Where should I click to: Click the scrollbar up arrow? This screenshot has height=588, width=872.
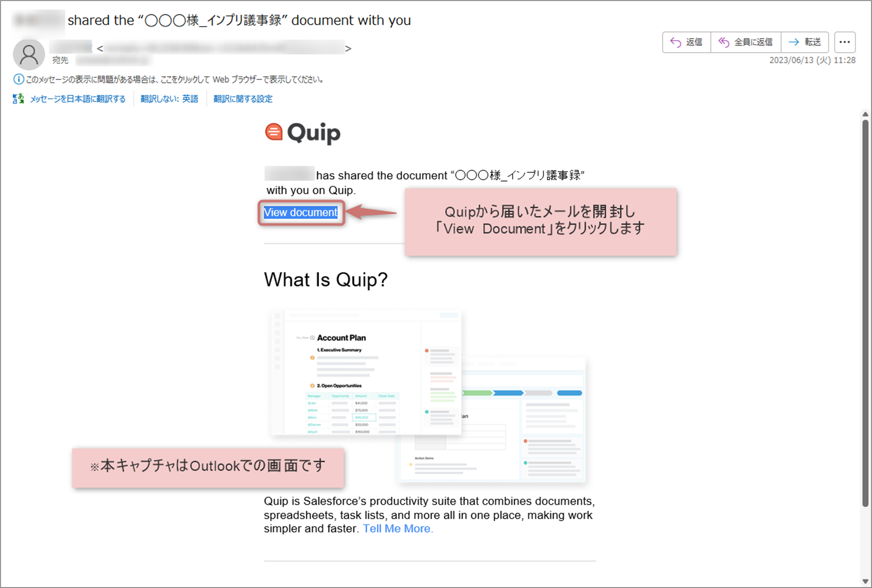866,114
